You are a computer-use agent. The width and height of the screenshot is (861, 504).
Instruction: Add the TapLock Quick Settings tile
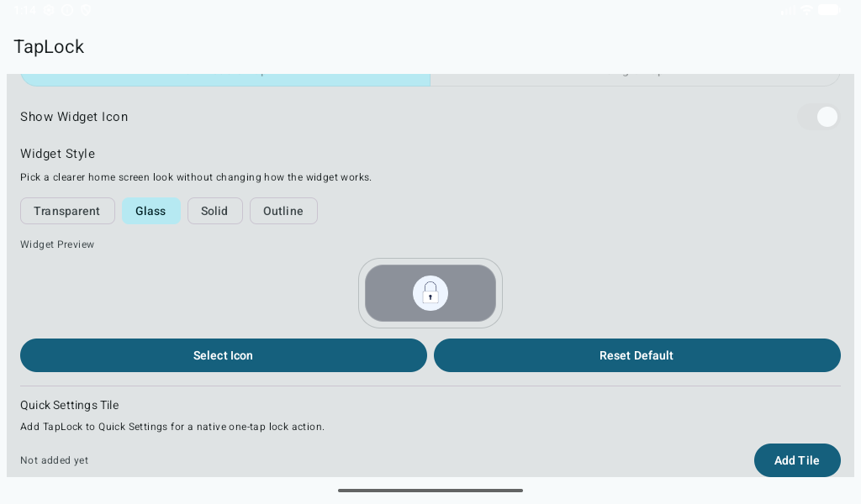click(x=797, y=460)
